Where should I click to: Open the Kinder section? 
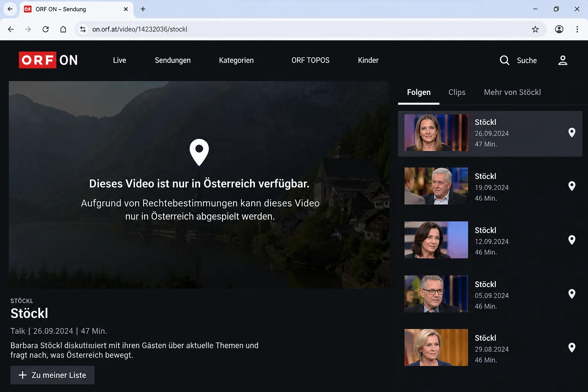pos(368,60)
